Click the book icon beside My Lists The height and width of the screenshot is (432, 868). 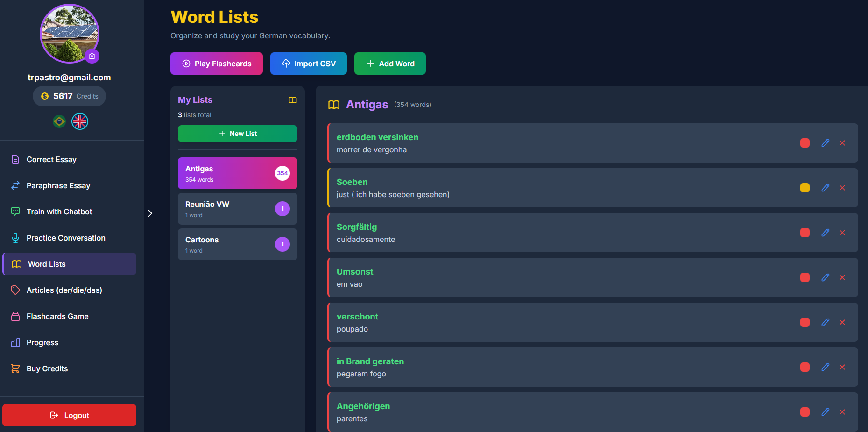pyautogui.click(x=293, y=100)
